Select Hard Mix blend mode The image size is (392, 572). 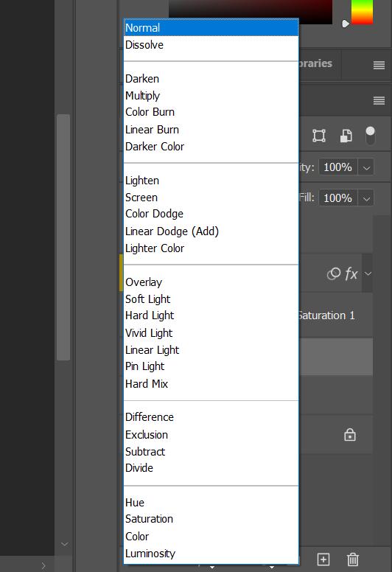point(211,384)
